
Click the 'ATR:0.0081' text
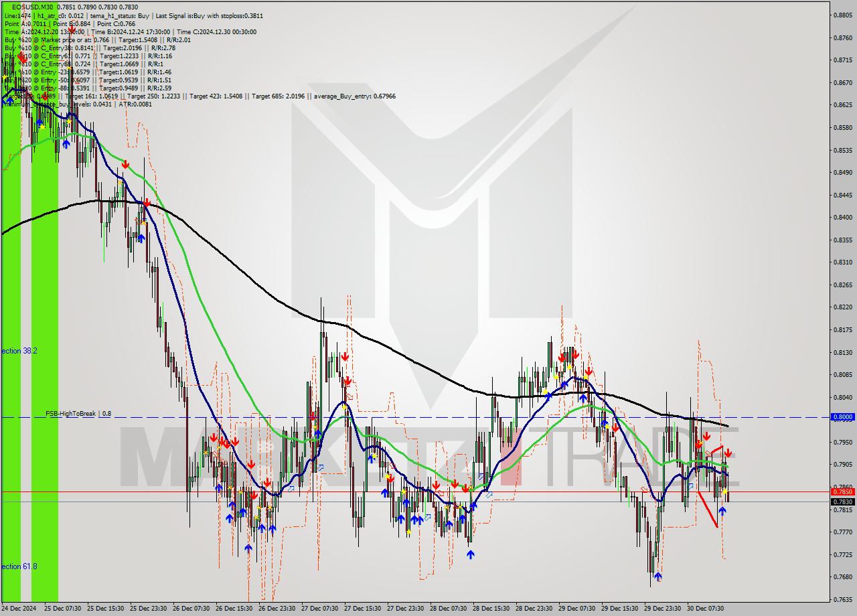click(x=136, y=104)
